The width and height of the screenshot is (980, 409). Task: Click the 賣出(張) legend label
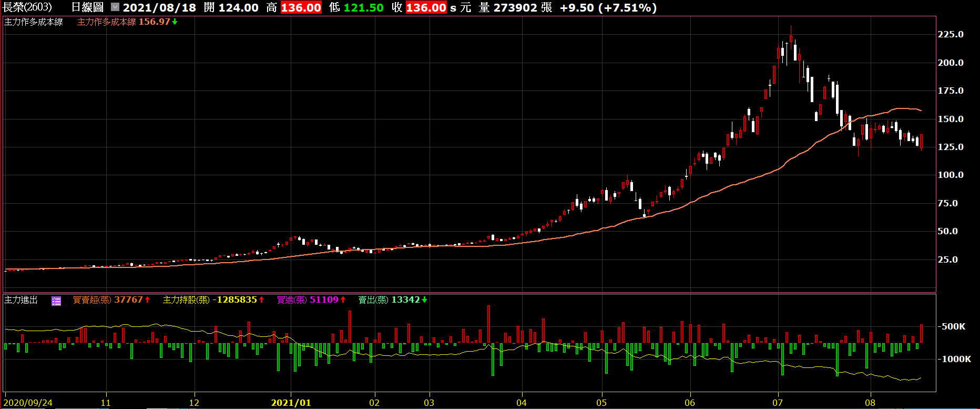(x=373, y=300)
